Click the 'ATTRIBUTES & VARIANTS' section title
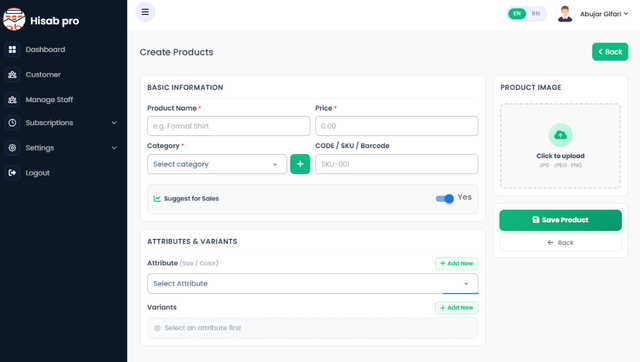This screenshot has width=640, height=362. [192, 241]
